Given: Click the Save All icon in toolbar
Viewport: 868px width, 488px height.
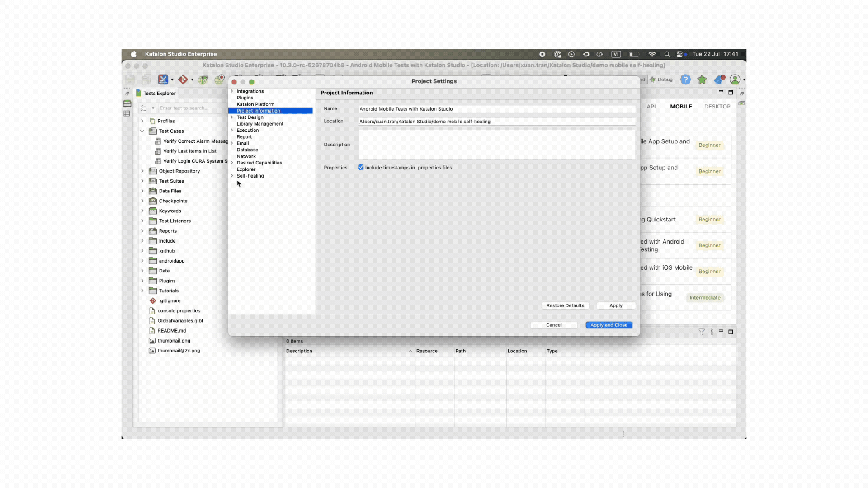Looking at the screenshot, I should tap(146, 80).
